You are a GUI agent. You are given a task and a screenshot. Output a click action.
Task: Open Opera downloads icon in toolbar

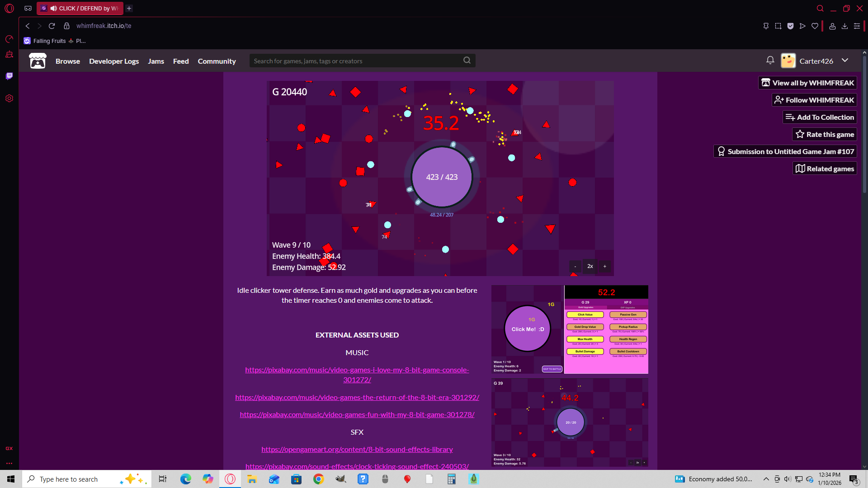click(x=844, y=26)
